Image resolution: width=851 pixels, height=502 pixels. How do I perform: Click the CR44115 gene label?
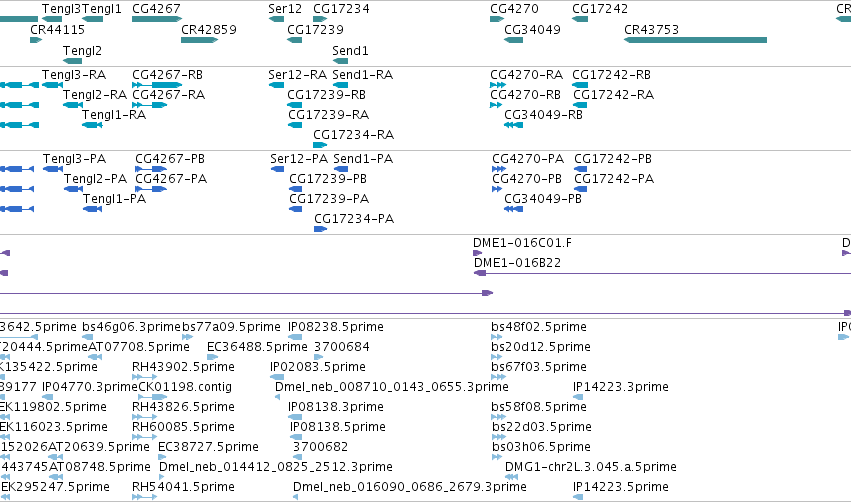point(58,30)
